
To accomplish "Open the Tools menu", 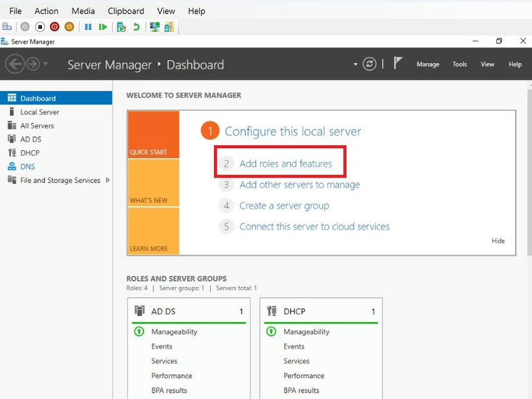I will click(x=459, y=64).
